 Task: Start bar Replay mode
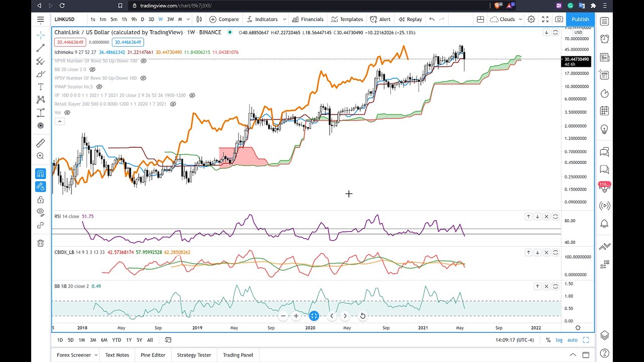(410, 19)
